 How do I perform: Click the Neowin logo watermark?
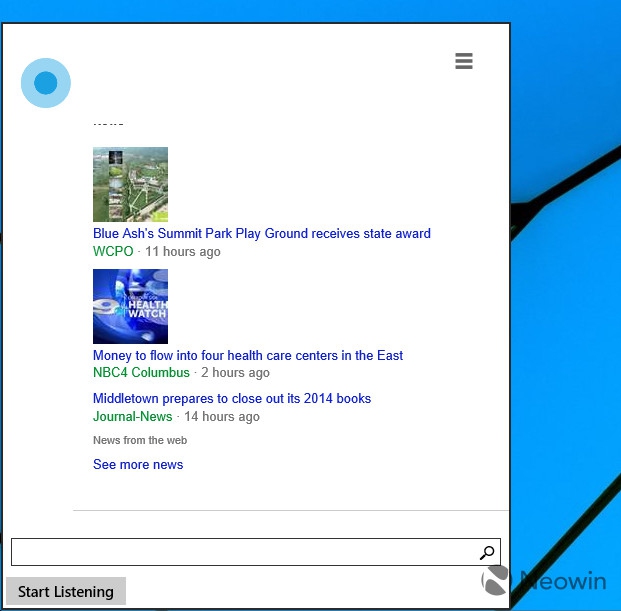pyautogui.click(x=544, y=581)
